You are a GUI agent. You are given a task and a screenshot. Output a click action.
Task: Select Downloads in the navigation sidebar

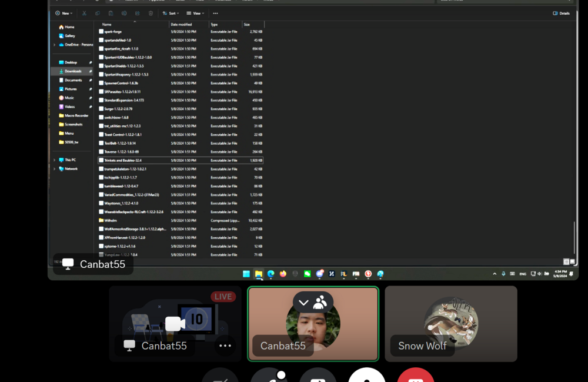point(73,71)
